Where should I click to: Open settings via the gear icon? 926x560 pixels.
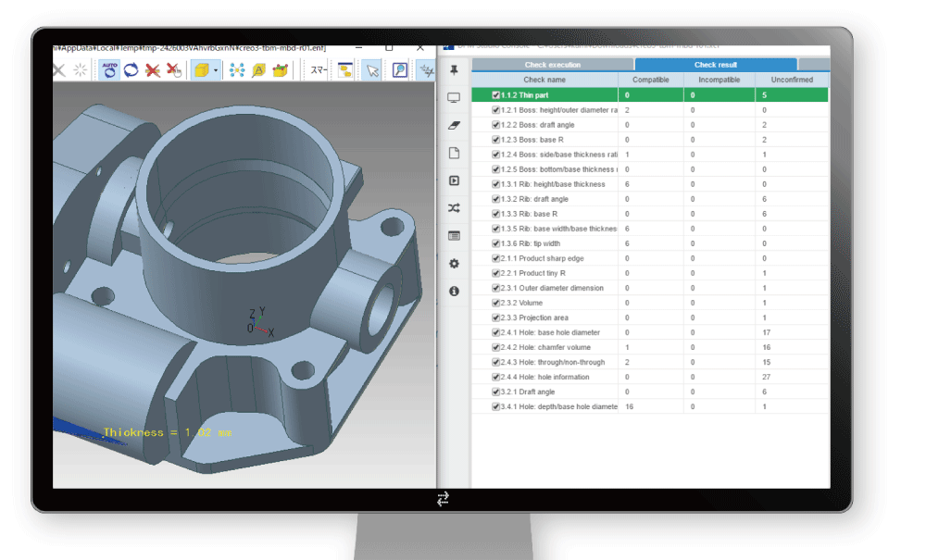pos(454,264)
